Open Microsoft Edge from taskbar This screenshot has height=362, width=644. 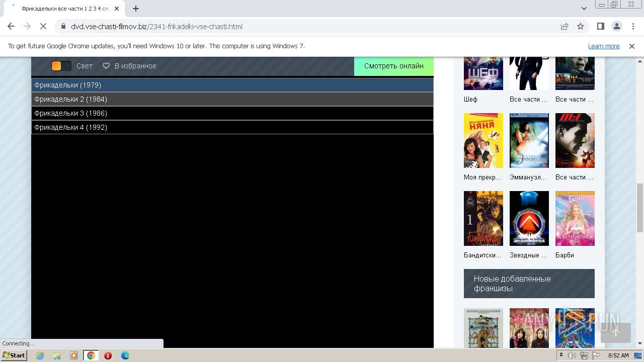coord(125,355)
